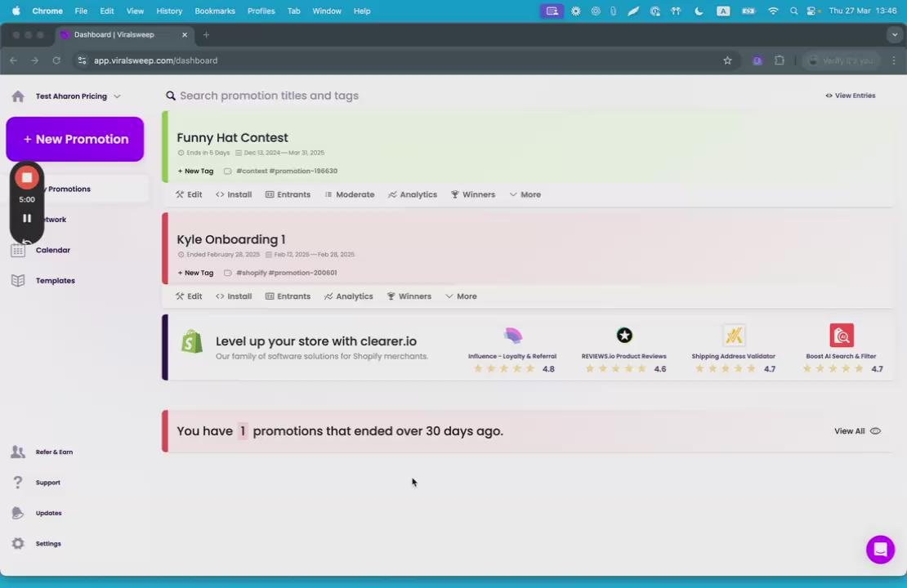Expand More menu for Kyle Onboarding 1

click(461, 296)
